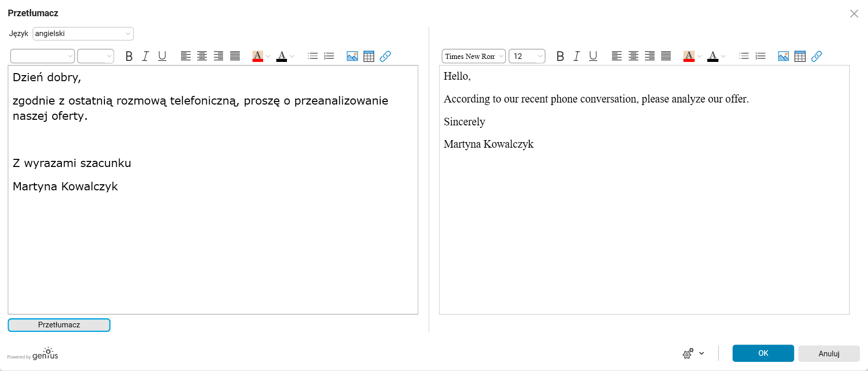Apply black font color in source editor
The width and height of the screenshot is (868, 371).
pyautogui.click(x=282, y=56)
